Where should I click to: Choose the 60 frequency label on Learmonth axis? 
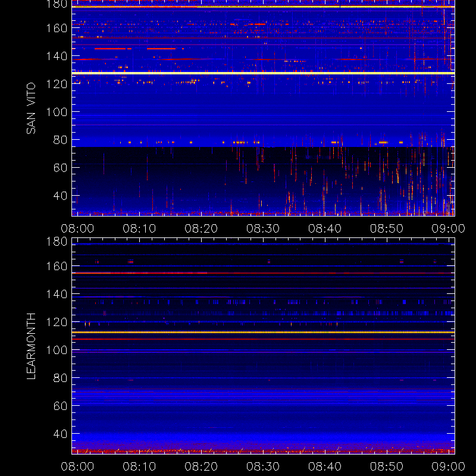click(x=60, y=406)
